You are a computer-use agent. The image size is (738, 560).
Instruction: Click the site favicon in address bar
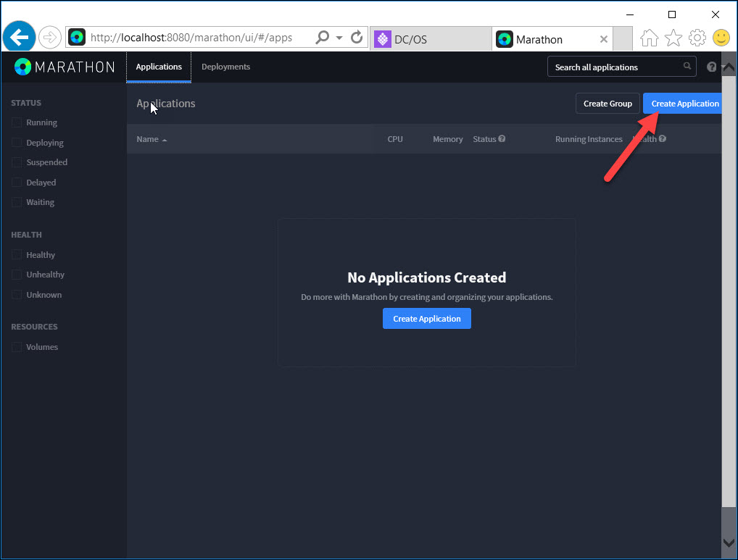tap(77, 37)
